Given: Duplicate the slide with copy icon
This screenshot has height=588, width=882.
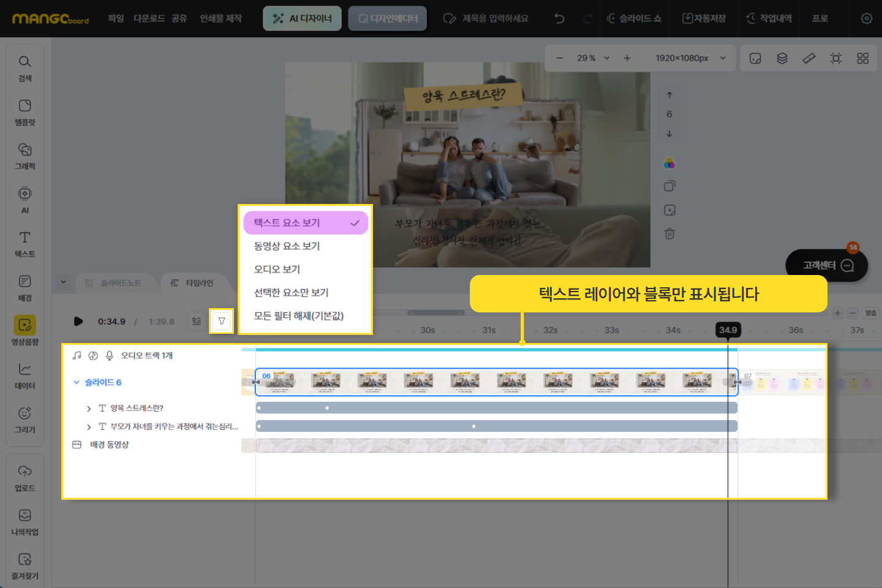Looking at the screenshot, I should (669, 186).
